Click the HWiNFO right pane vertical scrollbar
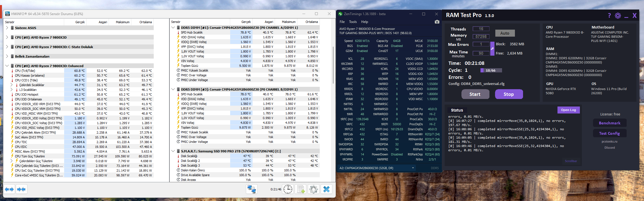The image size is (644, 201). (x=333, y=65)
